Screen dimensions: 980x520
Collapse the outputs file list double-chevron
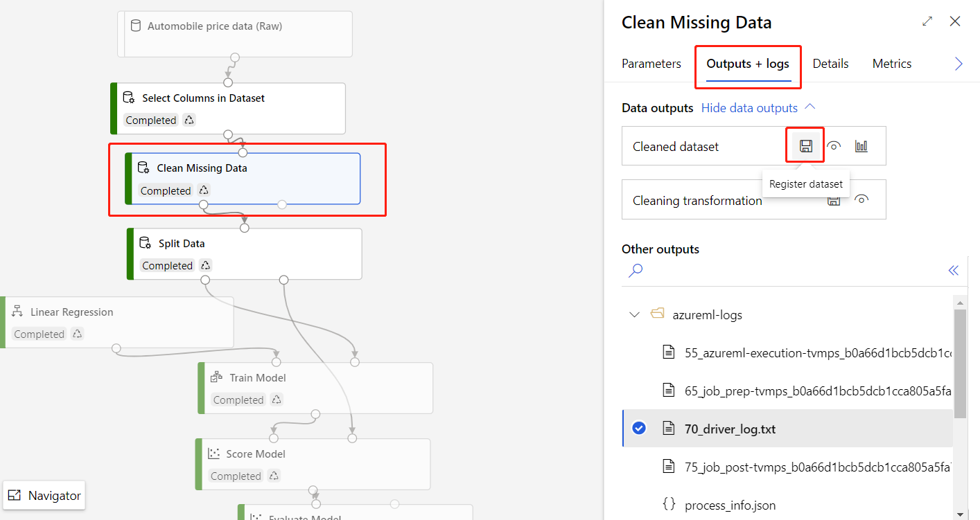click(953, 270)
